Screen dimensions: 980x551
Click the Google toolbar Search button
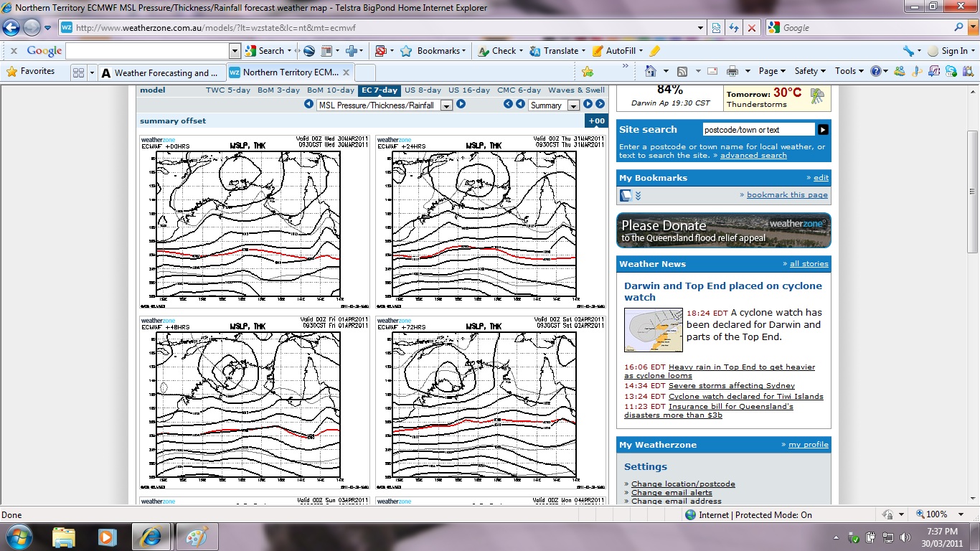pyautogui.click(x=265, y=51)
